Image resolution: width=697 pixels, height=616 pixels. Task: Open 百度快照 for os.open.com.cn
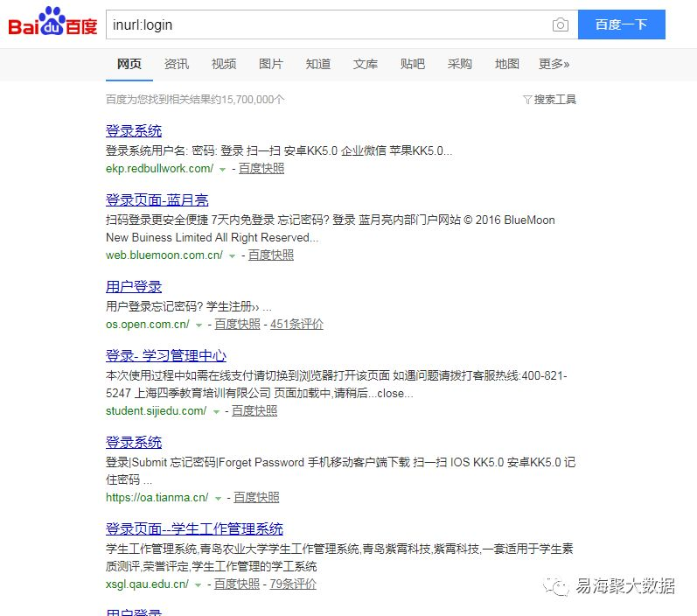(x=237, y=325)
